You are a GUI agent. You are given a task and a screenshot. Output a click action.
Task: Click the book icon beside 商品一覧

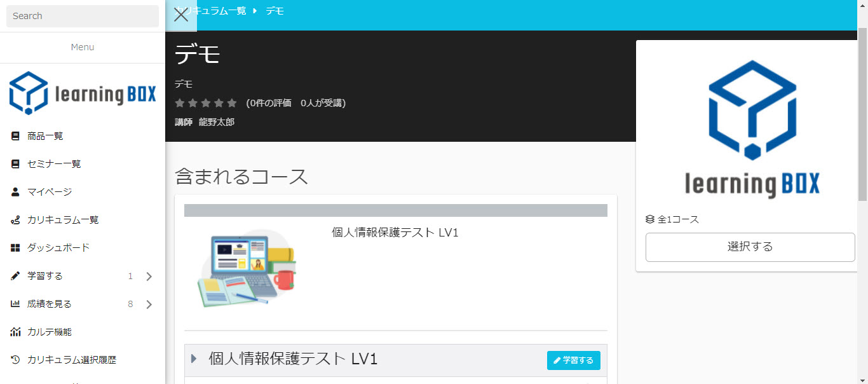(15, 136)
